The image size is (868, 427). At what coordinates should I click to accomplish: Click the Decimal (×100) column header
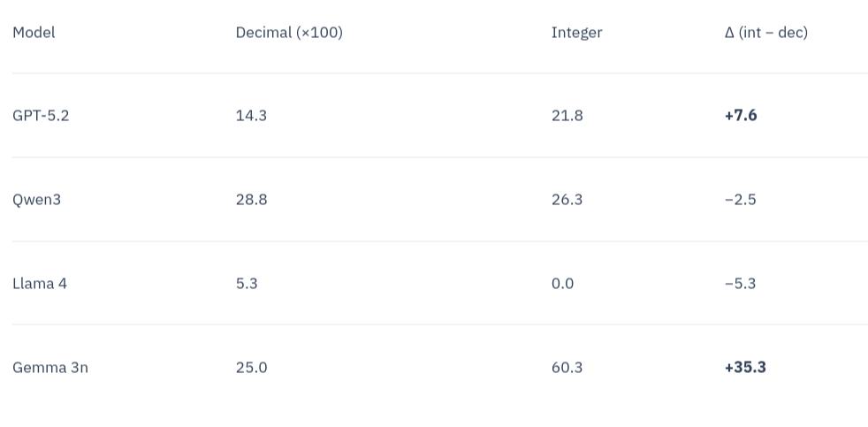289,33
